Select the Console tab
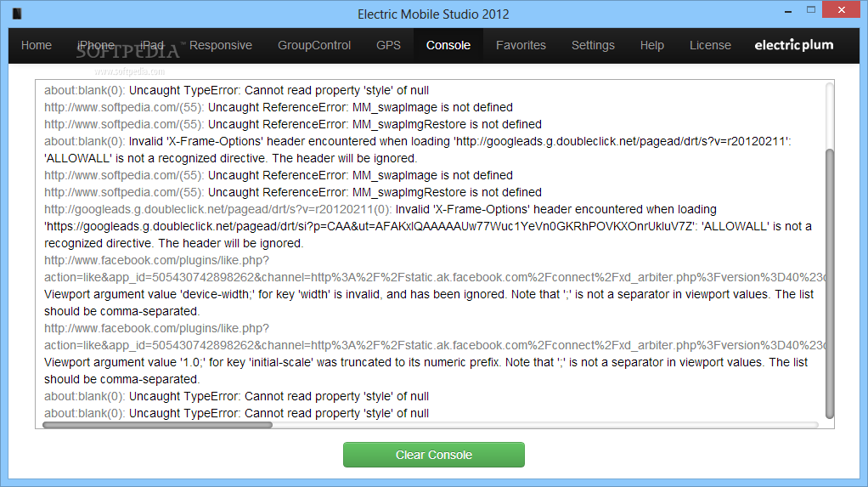Viewport: 868px width, 487px height. click(448, 45)
